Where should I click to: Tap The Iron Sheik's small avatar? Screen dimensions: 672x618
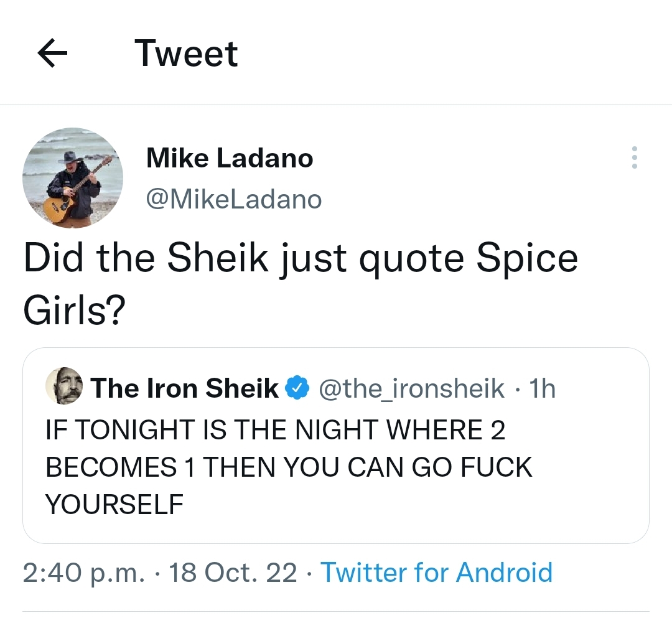(x=65, y=386)
